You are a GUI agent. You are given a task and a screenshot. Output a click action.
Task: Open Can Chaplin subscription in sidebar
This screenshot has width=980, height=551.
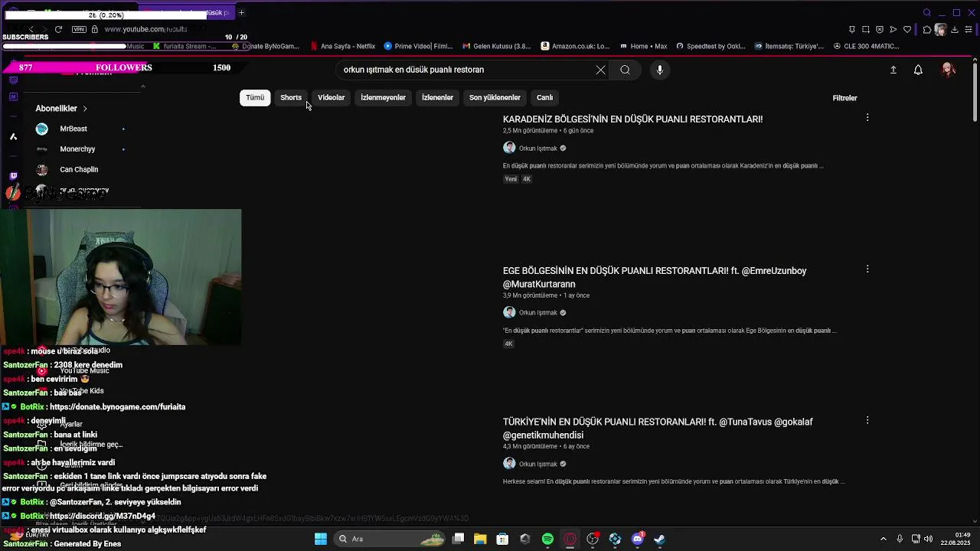[x=79, y=169]
